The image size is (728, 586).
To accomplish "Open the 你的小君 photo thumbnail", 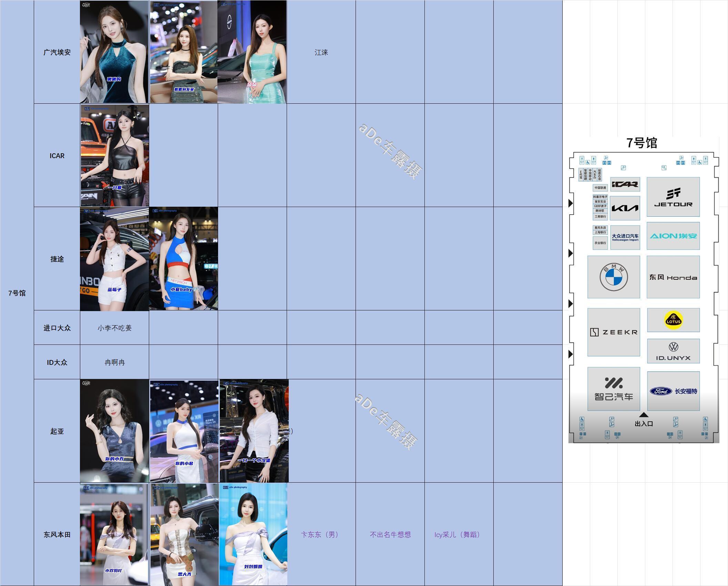I will coord(184,431).
